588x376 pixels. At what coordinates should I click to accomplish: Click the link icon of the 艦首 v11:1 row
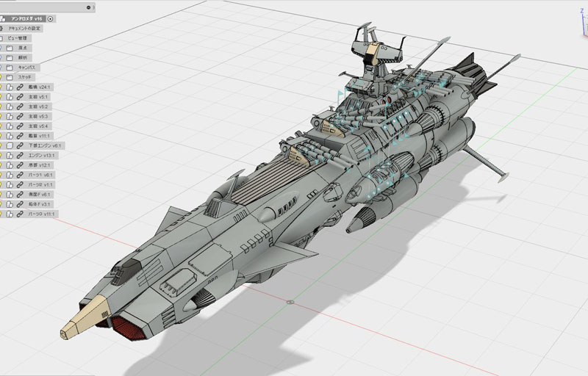[20, 136]
